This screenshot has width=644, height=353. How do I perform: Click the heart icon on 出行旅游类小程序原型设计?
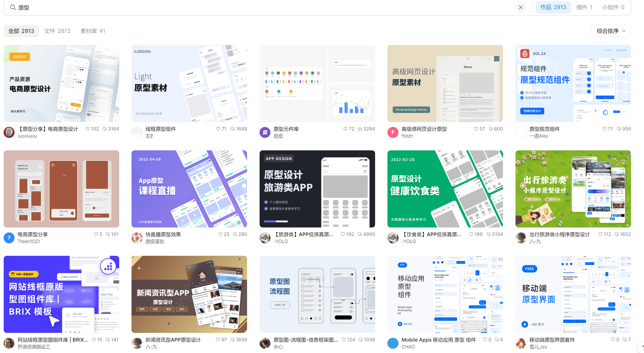tap(601, 234)
